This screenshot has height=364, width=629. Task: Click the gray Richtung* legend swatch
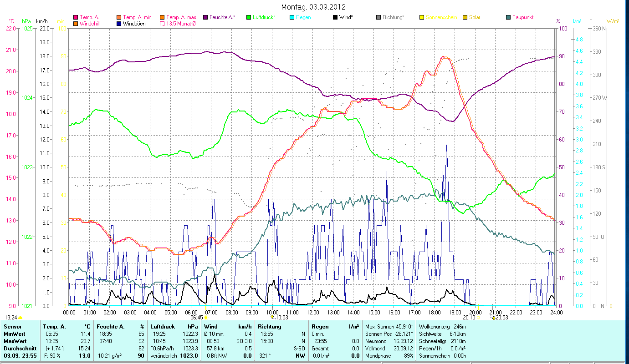tap(378, 18)
